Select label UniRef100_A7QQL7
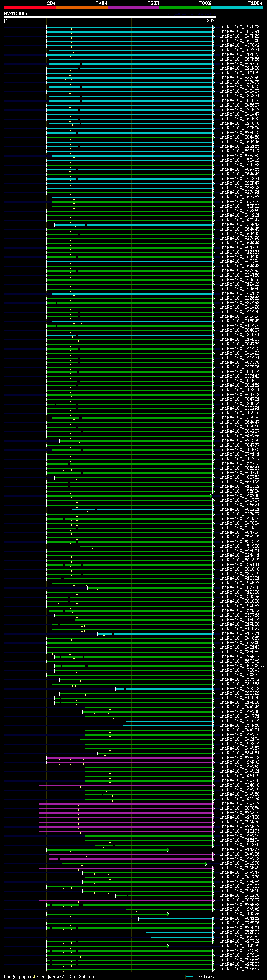This screenshot has height=980, width=267. (x=239, y=528)
